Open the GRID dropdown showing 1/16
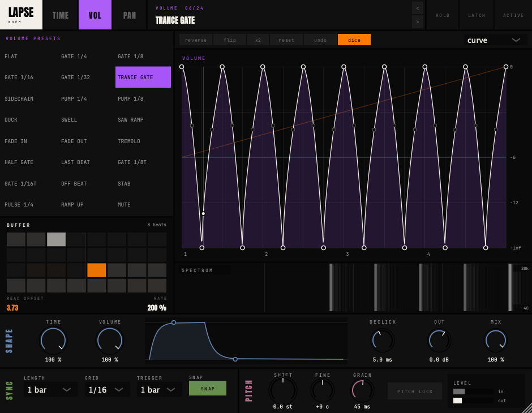 107,390
